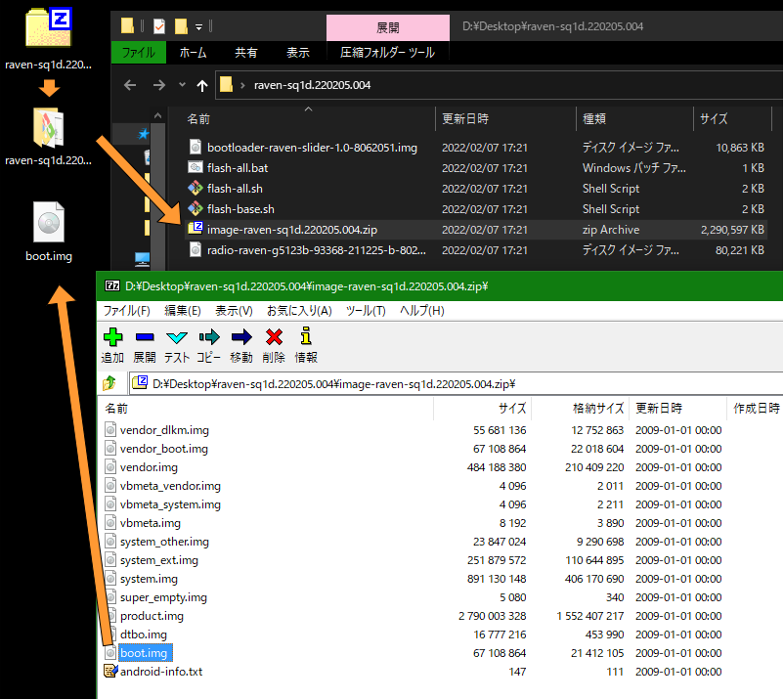The width and height of the screenshot is (784, 700).
Task: Select vbmeta_system.img in the 7-Zip list
Action: click(x=170, y=504)
